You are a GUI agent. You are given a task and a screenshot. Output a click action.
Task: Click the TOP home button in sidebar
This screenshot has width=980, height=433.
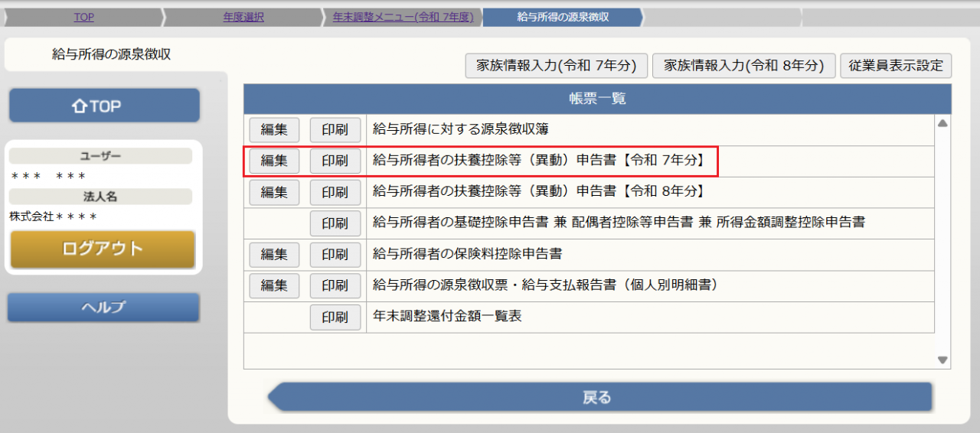(104, 106)
